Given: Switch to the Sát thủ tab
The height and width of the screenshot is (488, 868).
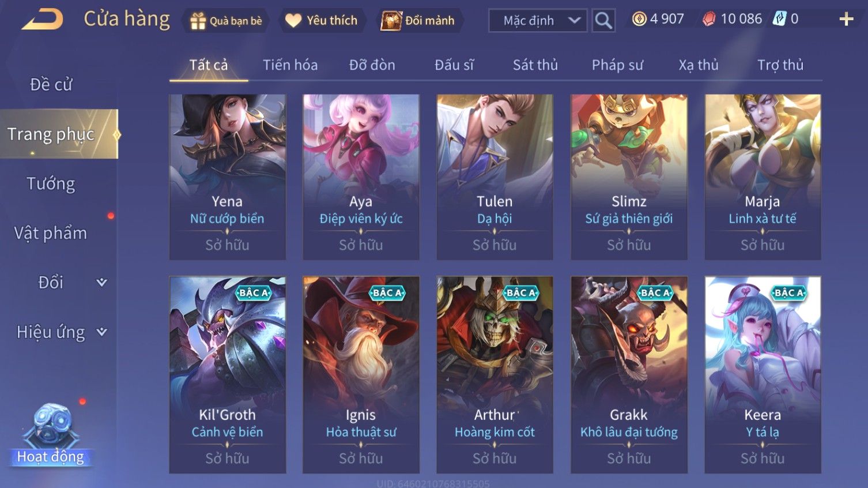Looking at the screenshot, I should [535, 65].
